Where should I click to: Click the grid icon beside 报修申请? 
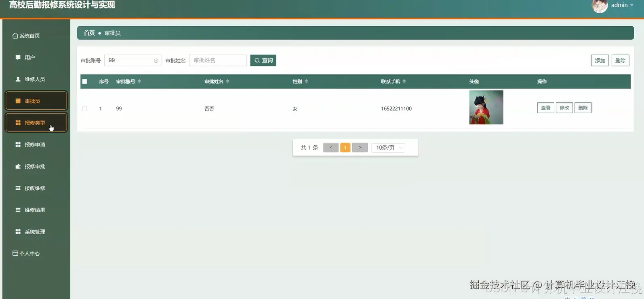(x=18, y=144)
